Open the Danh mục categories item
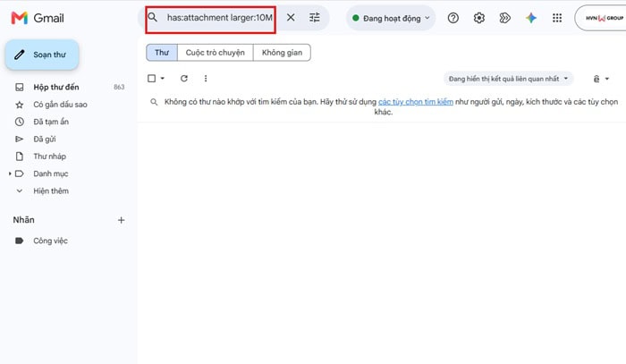Image resolution: width=626 pixels, height=364 pixels. 51,174
